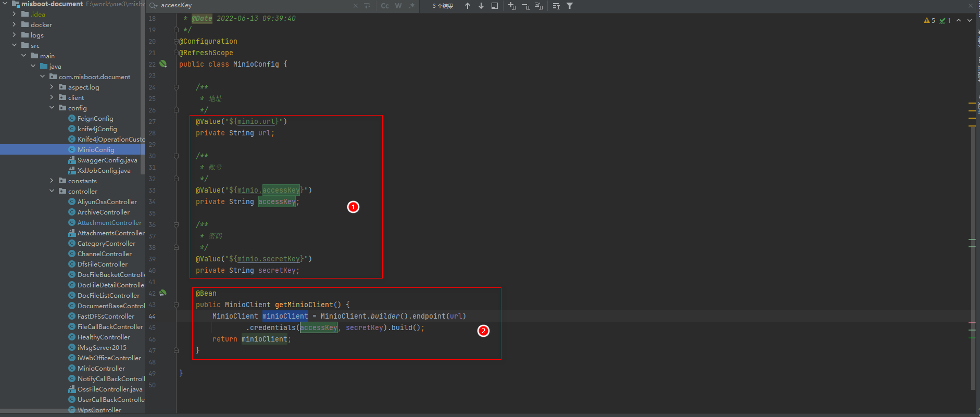Open search history magnifier dropdown
This screenshot has height=417, width=980.
point(153,6)
